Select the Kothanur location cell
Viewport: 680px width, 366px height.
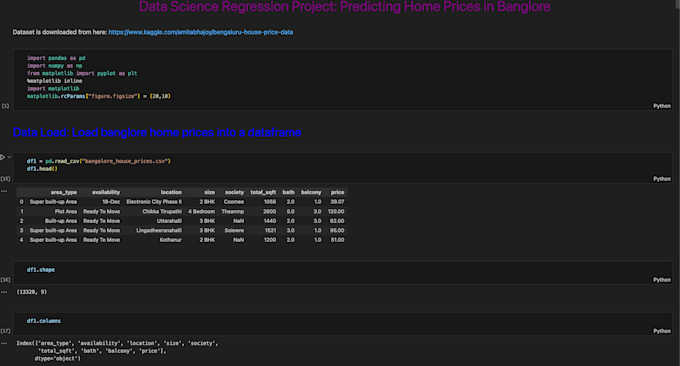[x=170, y=240]
